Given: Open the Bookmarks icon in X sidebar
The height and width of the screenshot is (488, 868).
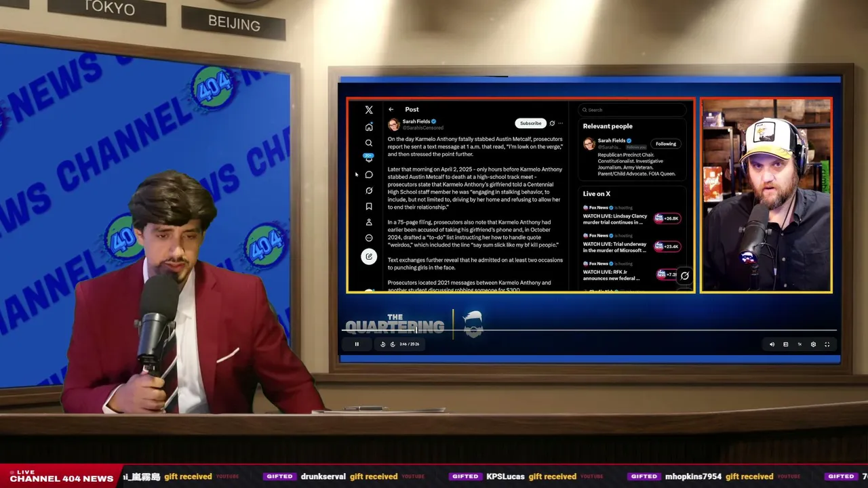Looking at the screenshot, I should (x=369, y=207).
